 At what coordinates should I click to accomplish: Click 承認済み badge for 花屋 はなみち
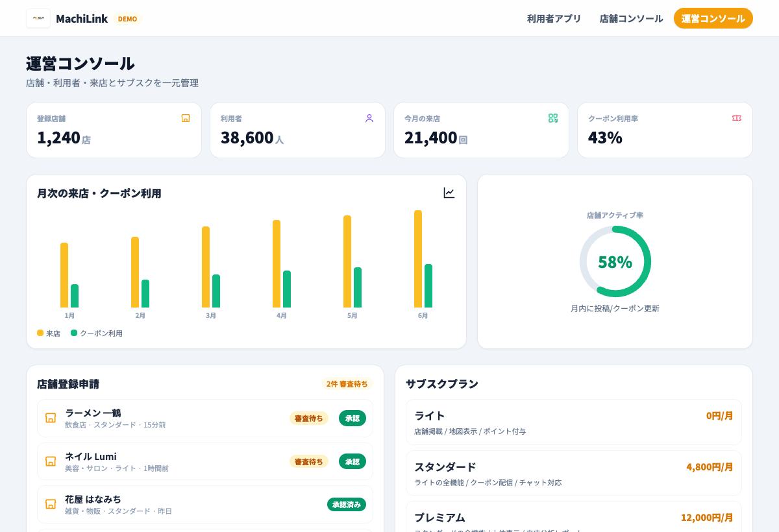[x=347, y=504]
